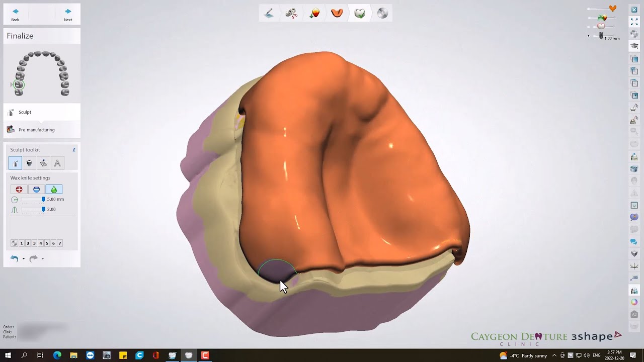This screenshot has width=644, height=362.
Task: Choose wax knife preset 5
Action: coord(47,243)
